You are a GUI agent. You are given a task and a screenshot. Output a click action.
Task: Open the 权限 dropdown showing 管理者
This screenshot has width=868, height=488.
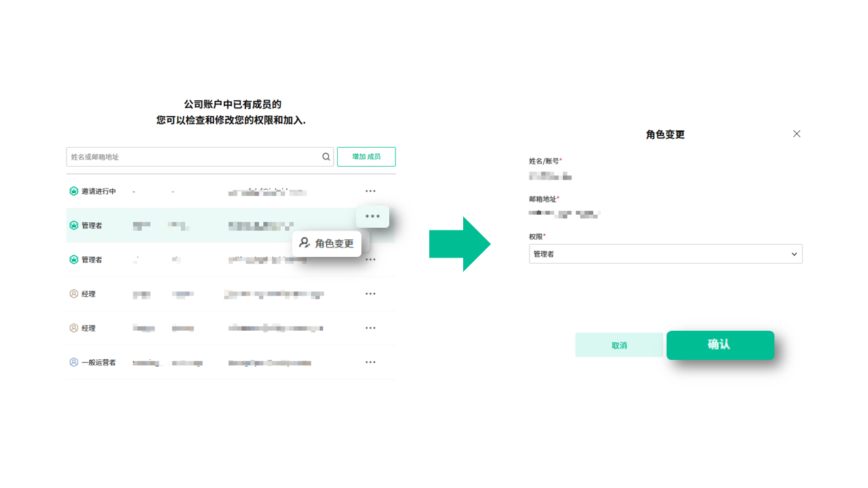click(x=665, y=253)
